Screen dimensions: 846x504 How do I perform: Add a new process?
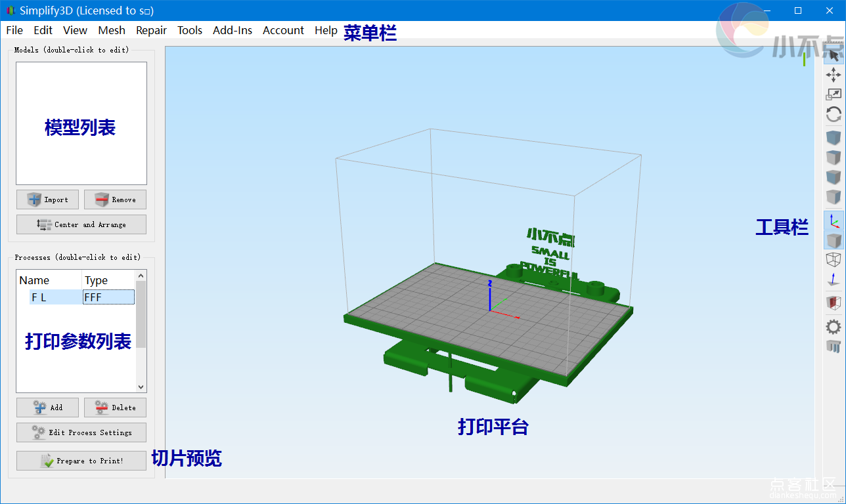pyautogui.click(x=47, y=408)
